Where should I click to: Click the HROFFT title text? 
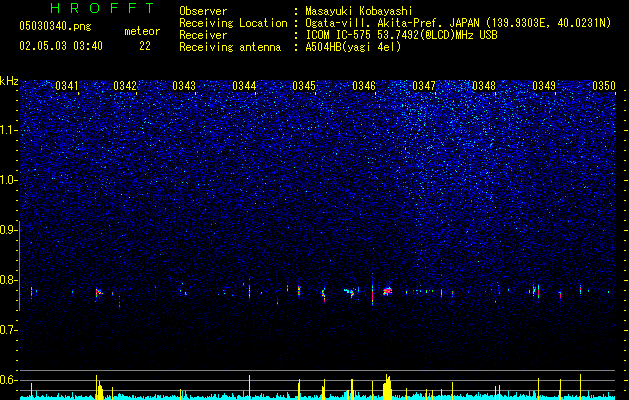[x=103, y=8]
